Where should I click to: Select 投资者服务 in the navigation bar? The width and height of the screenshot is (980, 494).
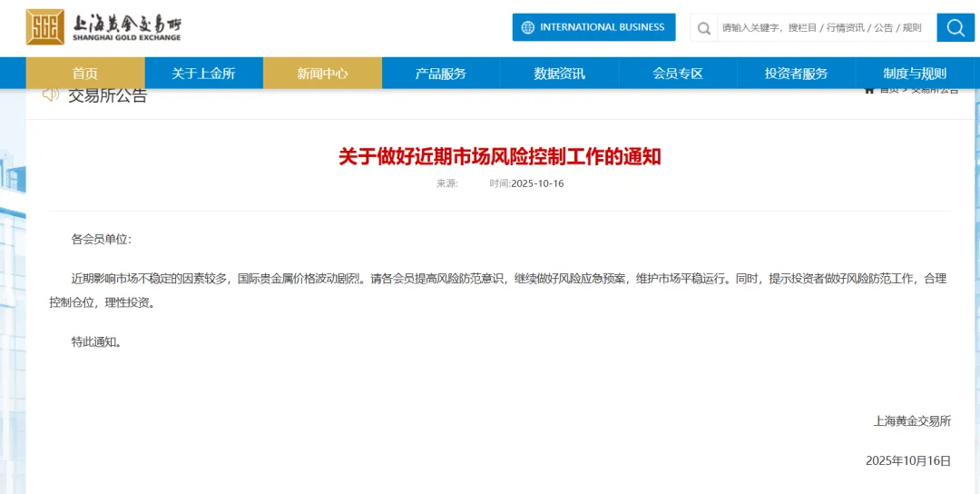pos(796,74)
